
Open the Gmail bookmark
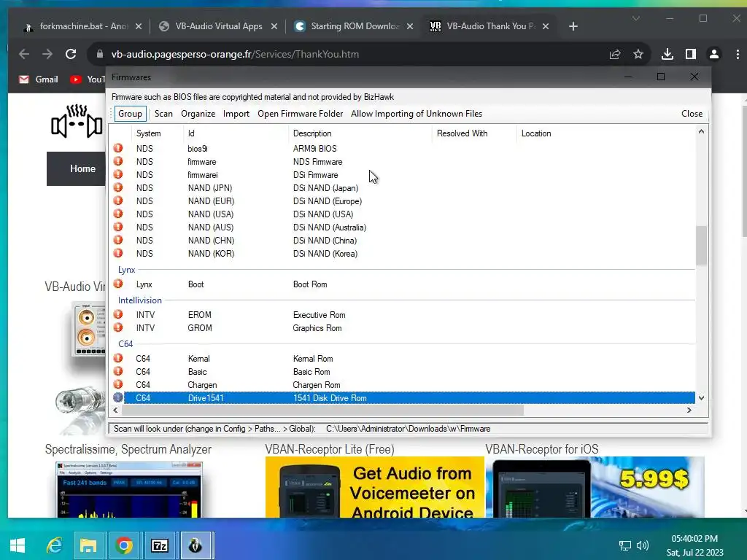point(39,79)
